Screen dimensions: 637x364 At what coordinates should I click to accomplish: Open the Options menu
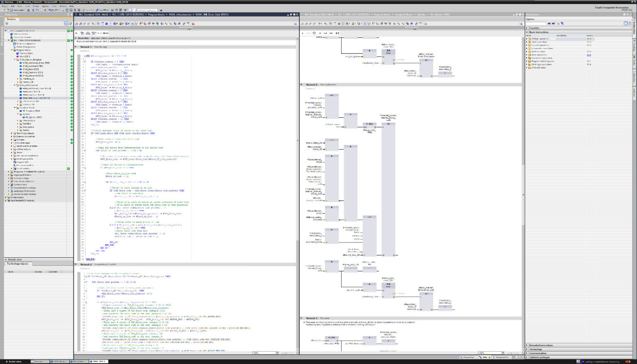click(x=45, y=6)
